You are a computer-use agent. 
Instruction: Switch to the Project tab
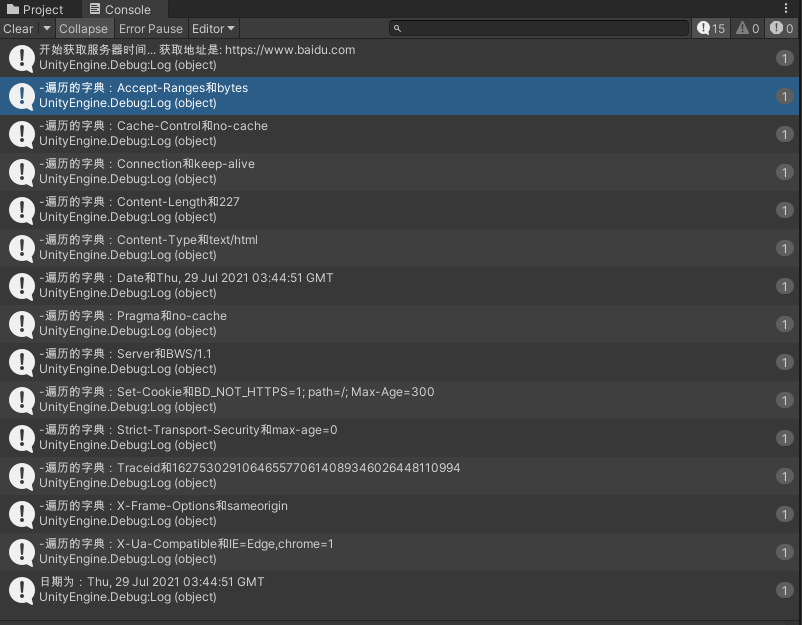click(x=35, y=9)
